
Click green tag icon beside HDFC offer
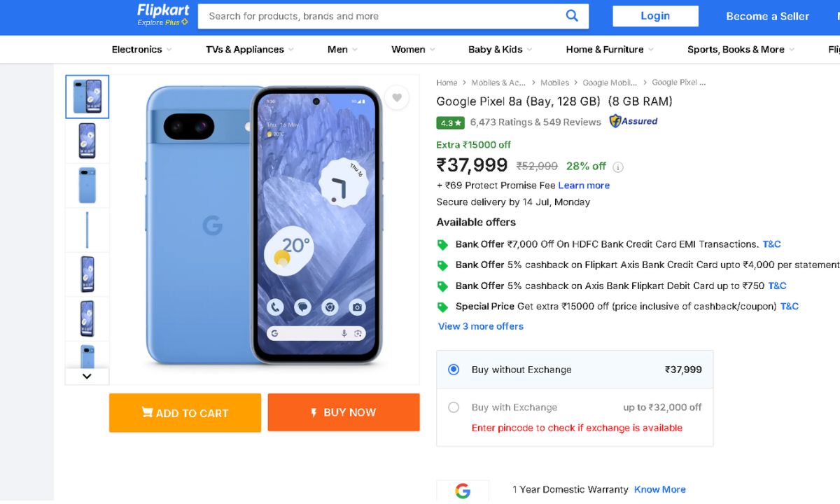[442, 245]
